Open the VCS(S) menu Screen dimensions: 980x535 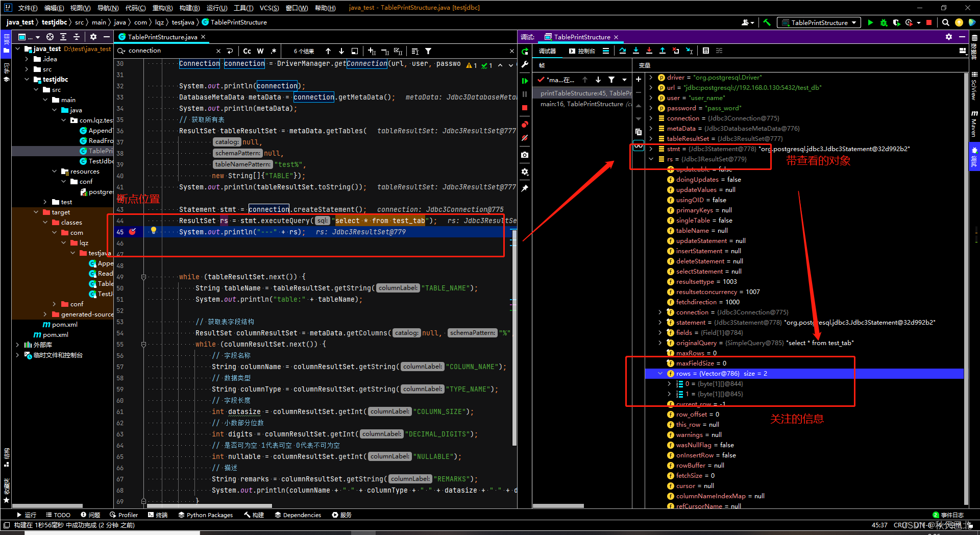269,8
